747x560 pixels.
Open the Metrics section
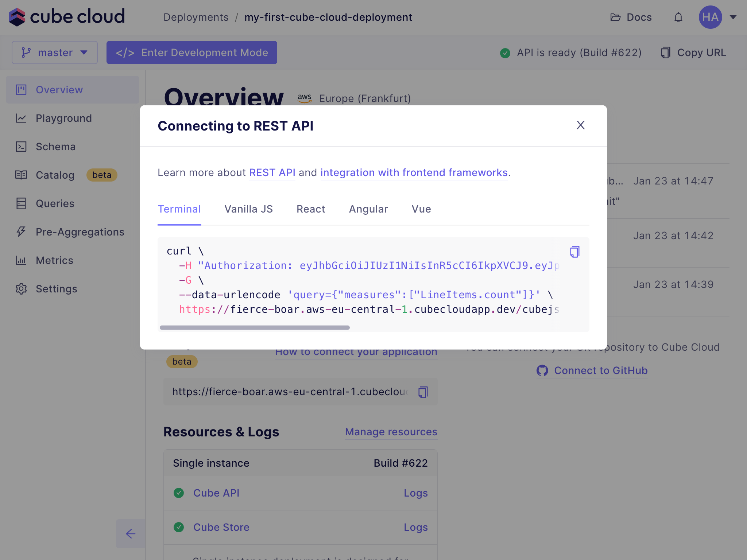(x=54, y=260)
